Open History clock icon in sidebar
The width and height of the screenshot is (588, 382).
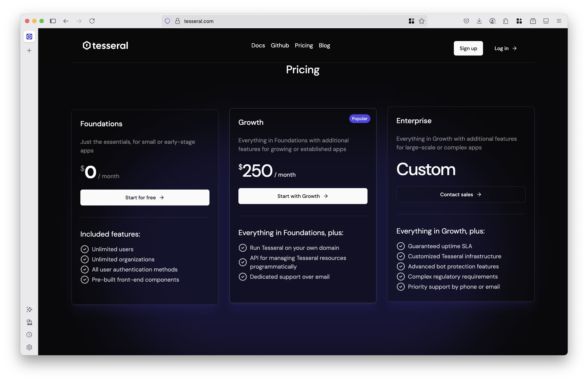29,335
